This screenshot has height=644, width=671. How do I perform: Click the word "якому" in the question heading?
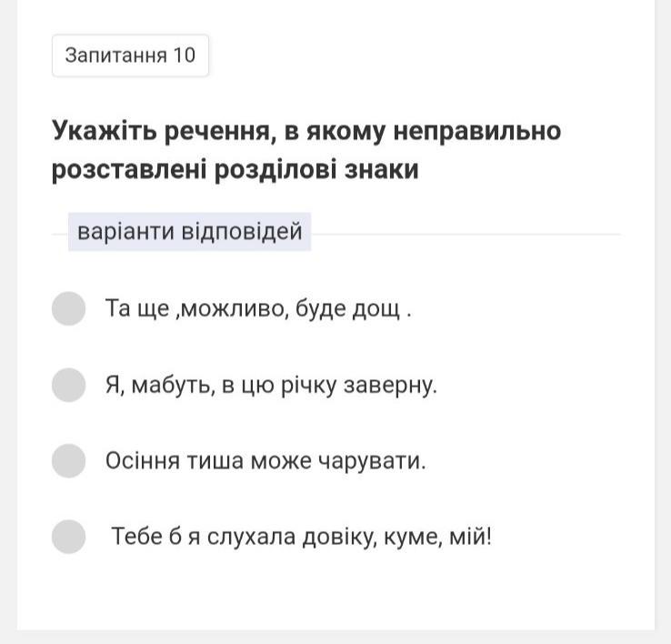pos(345,132)
